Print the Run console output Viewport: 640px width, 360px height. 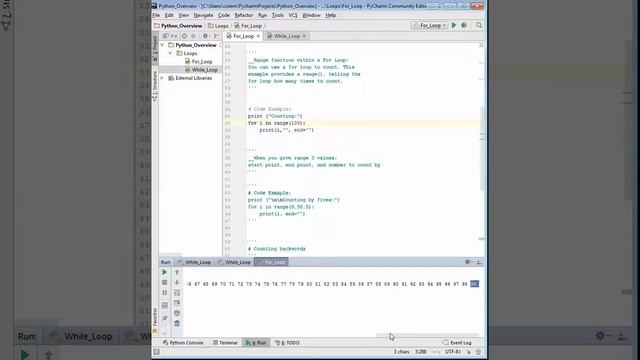(177, 313)
